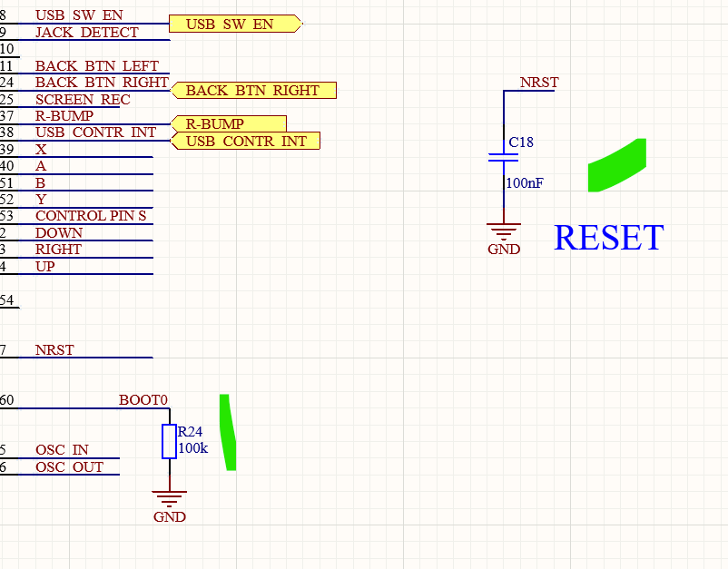Select the R-BUMP net label on pin 37
The image size is (728, 569).
click(64, 115)
